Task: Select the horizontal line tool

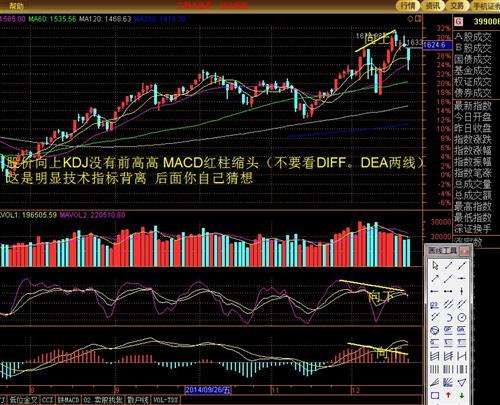Action: (462, 278)
